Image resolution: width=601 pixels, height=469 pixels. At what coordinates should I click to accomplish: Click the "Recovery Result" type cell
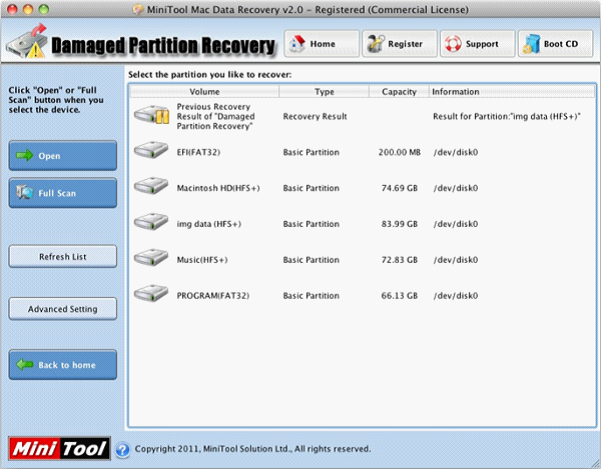tap(315, 116)
